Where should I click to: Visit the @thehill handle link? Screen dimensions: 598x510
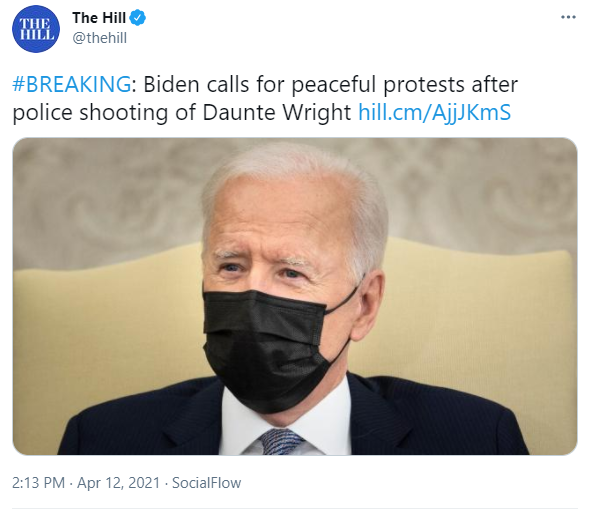tap(100, 38)
